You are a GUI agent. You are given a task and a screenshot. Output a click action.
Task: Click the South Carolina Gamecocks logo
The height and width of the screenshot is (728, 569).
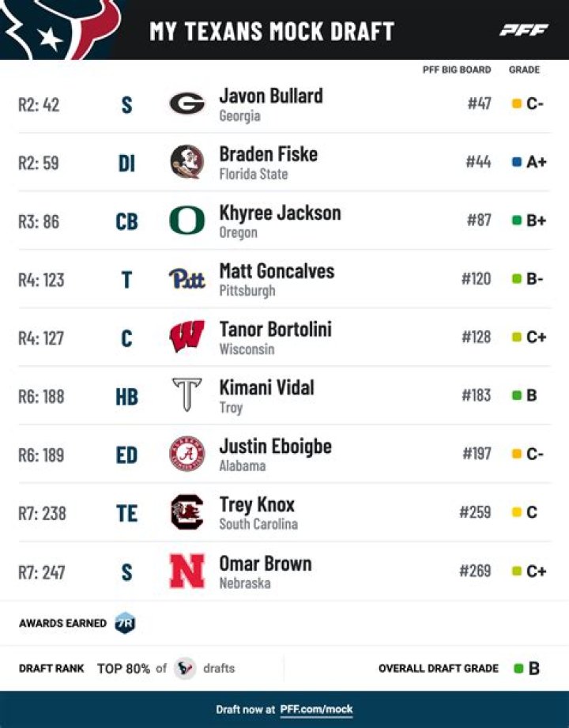point(187,512)
